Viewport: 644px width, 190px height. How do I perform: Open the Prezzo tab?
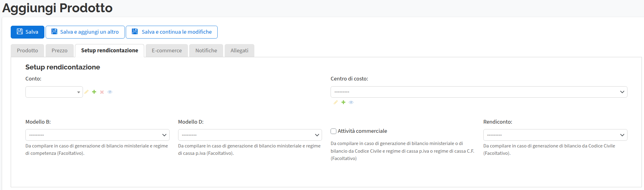click(60, 50)
